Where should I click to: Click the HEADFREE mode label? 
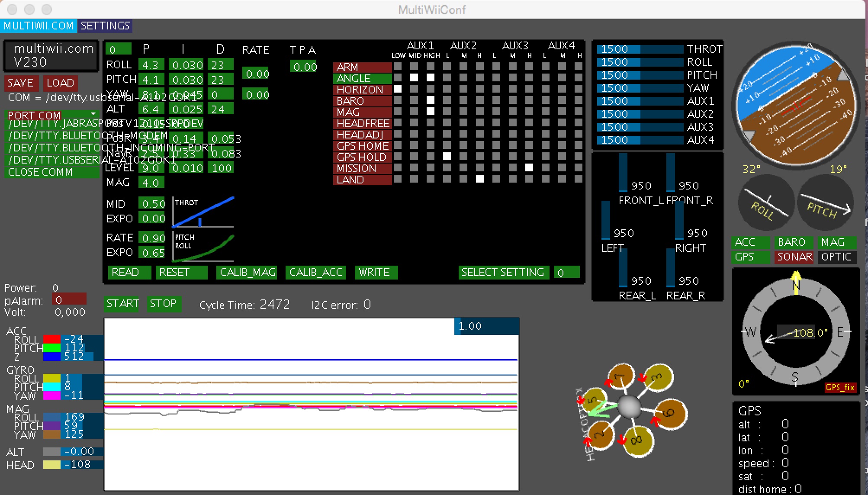(362, 123)
